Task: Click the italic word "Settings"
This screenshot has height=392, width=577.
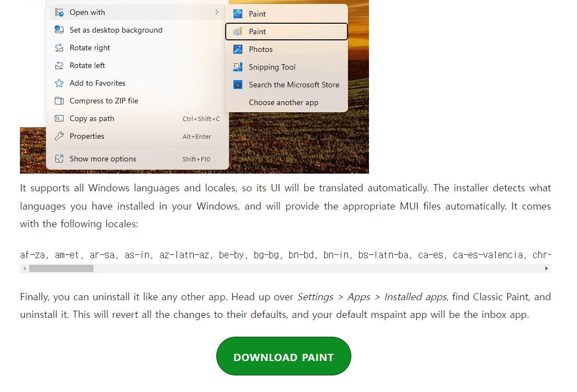Action: point(315,297)
